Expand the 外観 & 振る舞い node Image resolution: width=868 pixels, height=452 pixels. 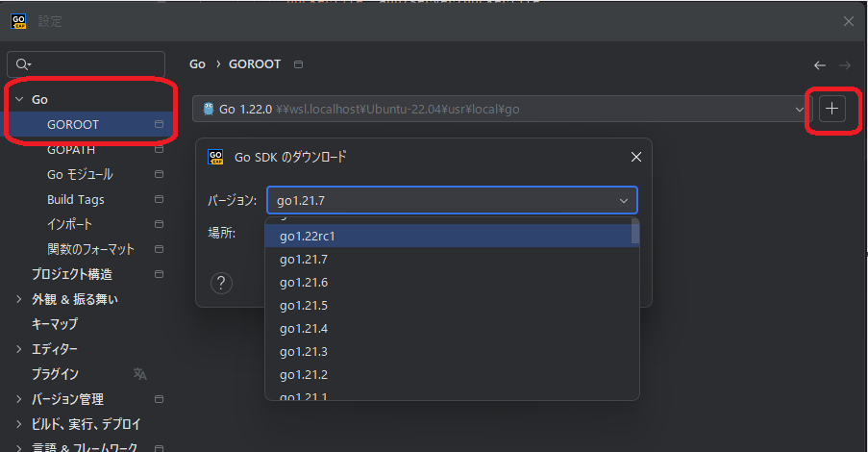19,299
